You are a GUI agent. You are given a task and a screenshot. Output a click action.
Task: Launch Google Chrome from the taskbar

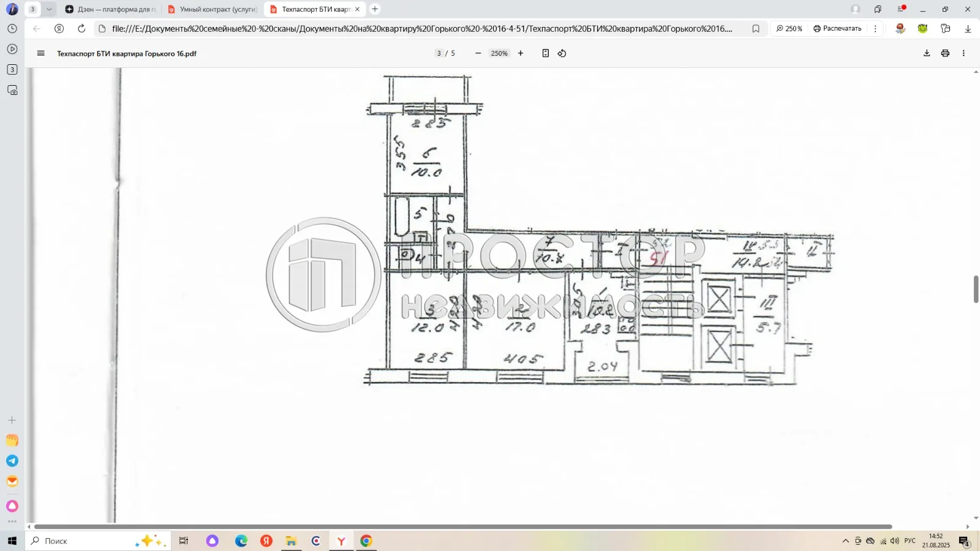coord(365,541)
